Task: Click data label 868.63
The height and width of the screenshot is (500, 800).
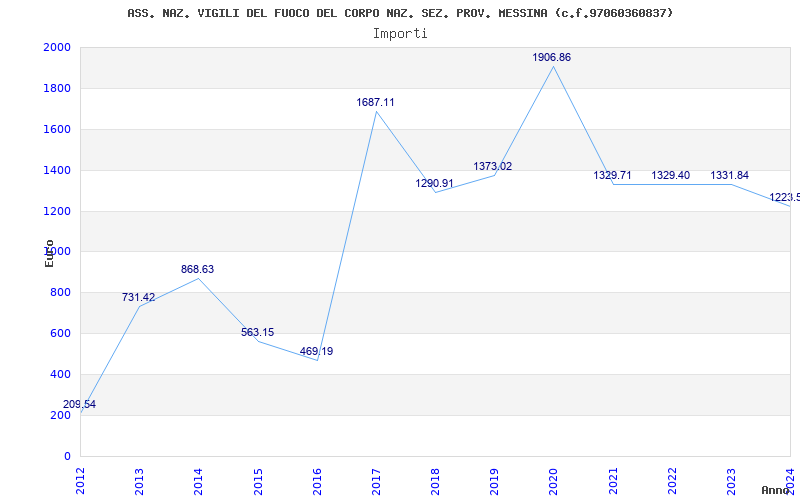Action: pos(197,269)
